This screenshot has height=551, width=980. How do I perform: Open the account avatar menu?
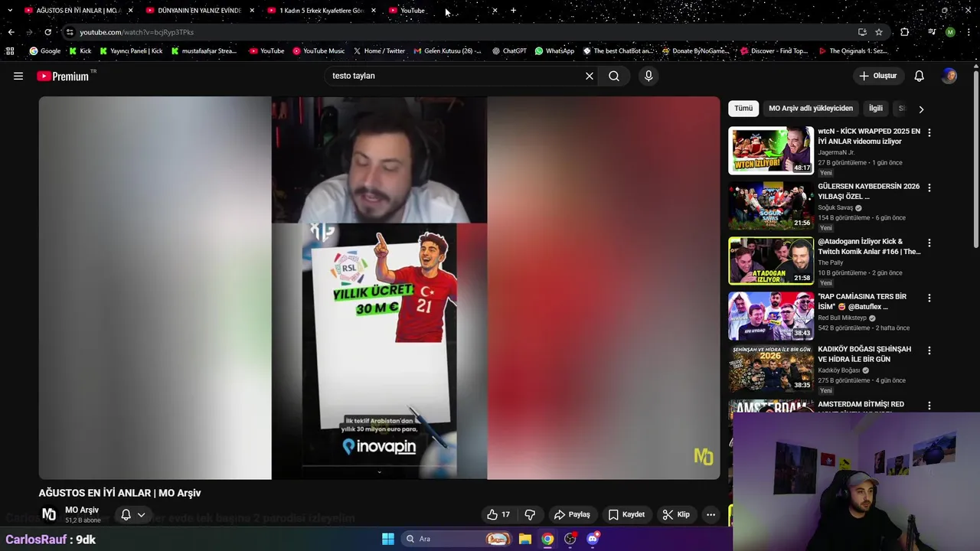(949, 76)
